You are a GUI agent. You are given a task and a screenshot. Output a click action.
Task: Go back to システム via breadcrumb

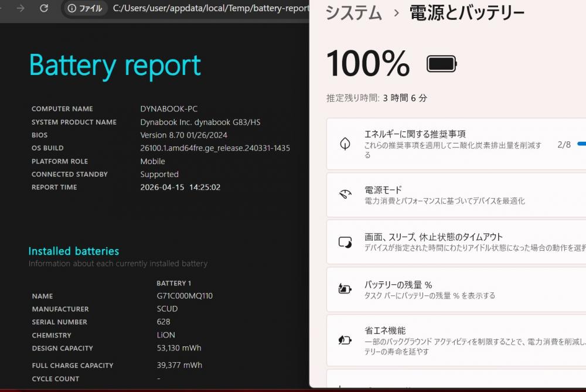coord(353,13)
